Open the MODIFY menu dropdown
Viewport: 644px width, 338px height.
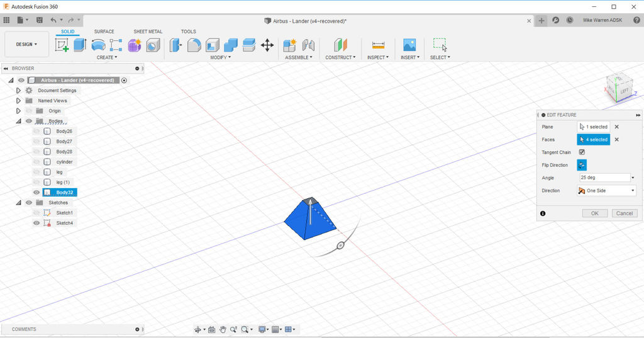click(x=221, y=57)
